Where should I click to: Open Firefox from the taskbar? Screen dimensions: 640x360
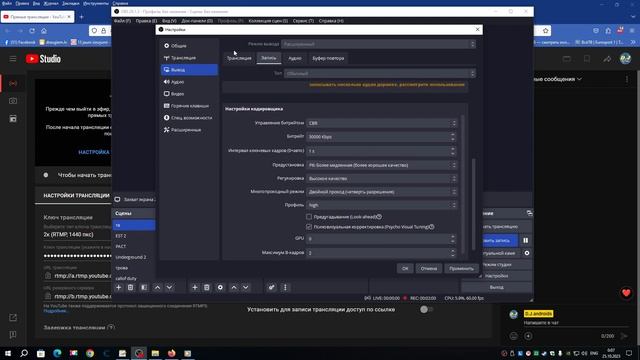pyautogui.click(x=171, y=353)
